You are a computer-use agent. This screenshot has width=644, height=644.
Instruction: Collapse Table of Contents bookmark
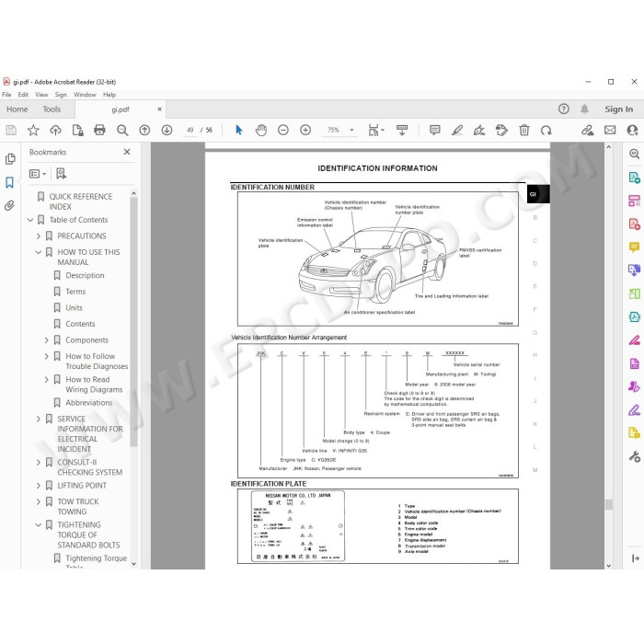tap(30, 220)
